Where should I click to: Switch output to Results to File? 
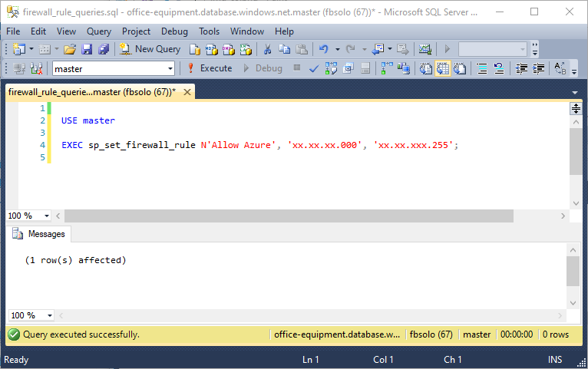(x=460, y=68)
